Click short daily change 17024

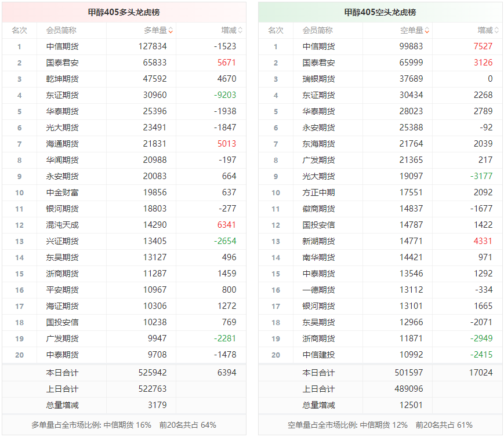481,373
